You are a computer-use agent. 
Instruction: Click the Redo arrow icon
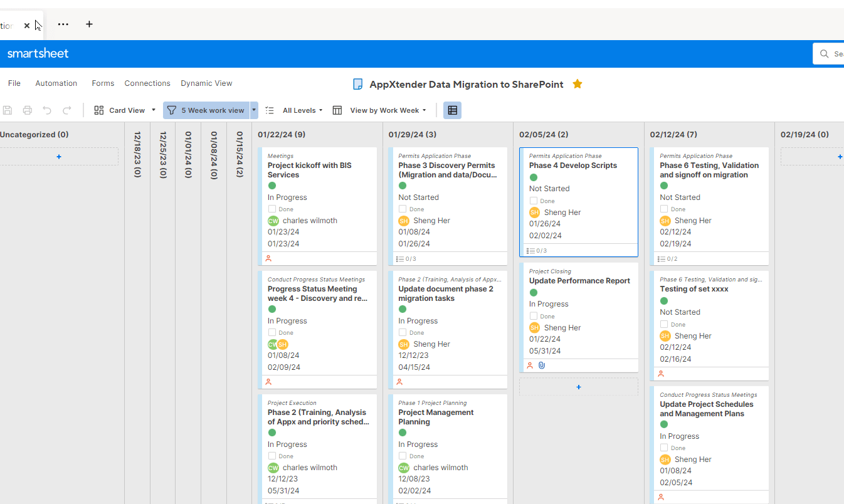[67, 110]
